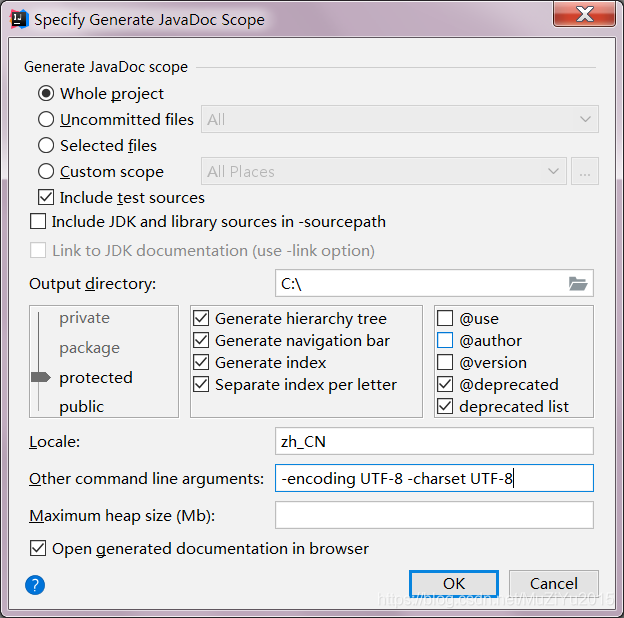
Task: Select Uncommitted files radio button
Action: [46, 119]
